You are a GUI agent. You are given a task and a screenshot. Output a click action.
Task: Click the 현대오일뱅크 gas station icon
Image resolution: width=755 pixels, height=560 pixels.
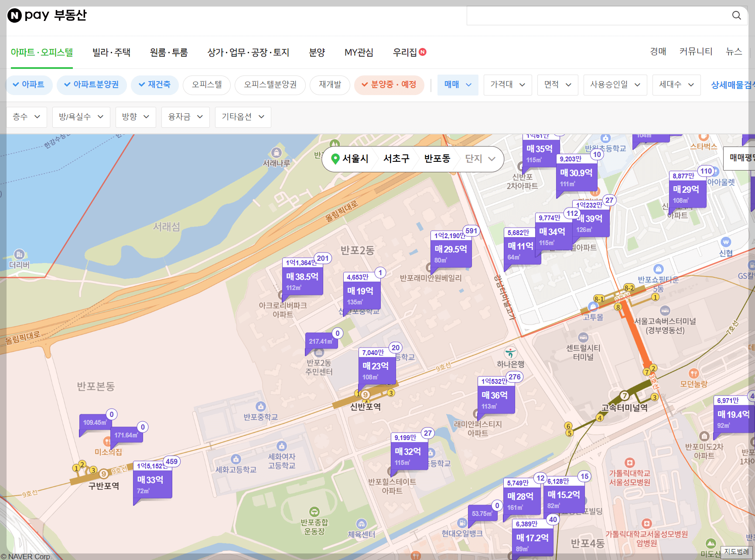[462, 522]
